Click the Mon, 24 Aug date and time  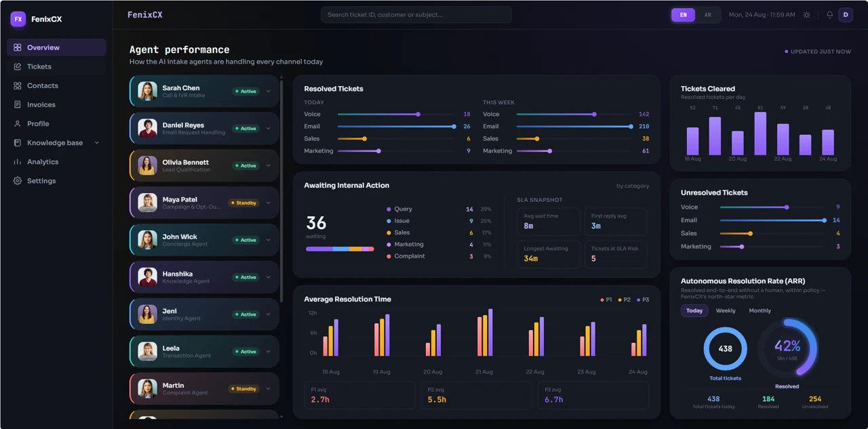click(762, 15)
